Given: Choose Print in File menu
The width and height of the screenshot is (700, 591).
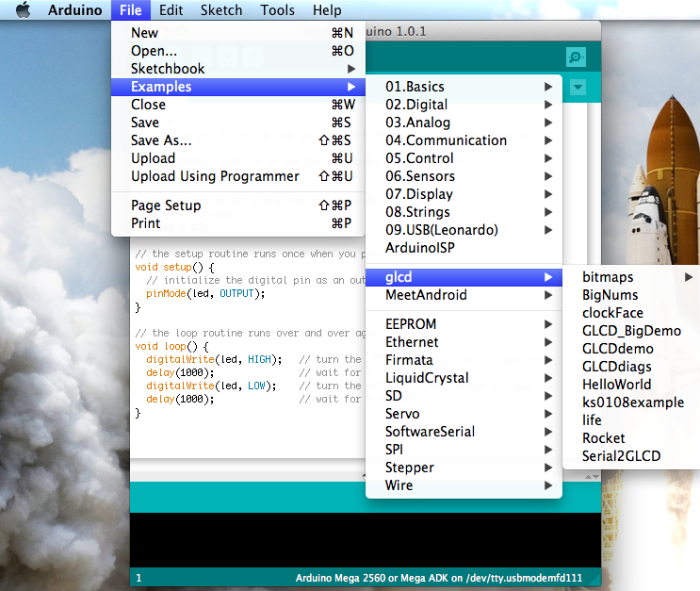Looking at the screenshot, I should tap(238, 222).
